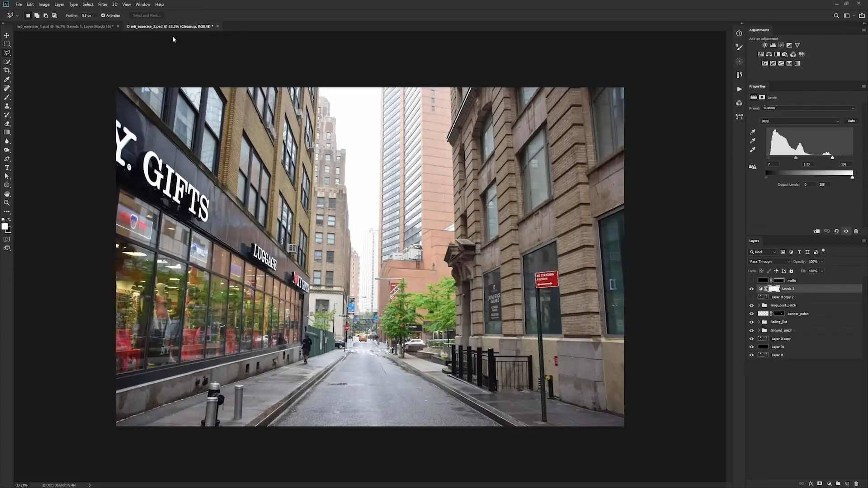Switch to the w6_exercise_1.psd tab

tap(65, 26)
